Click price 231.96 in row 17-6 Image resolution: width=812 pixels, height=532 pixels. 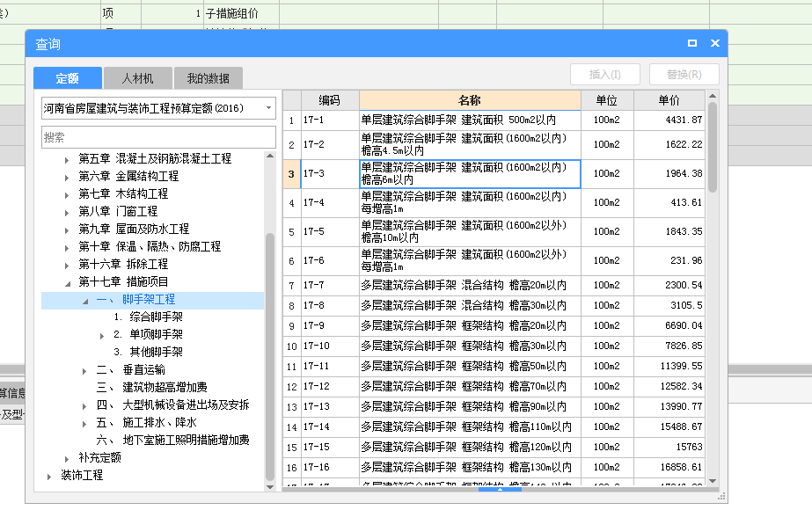(x=669, y=260)
